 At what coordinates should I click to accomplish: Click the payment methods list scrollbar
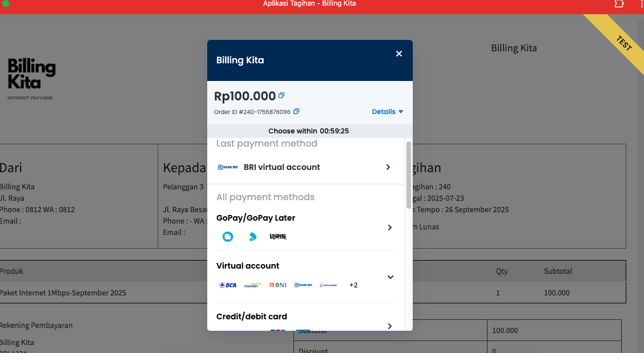pyautogui.click(x=408, y=175)
